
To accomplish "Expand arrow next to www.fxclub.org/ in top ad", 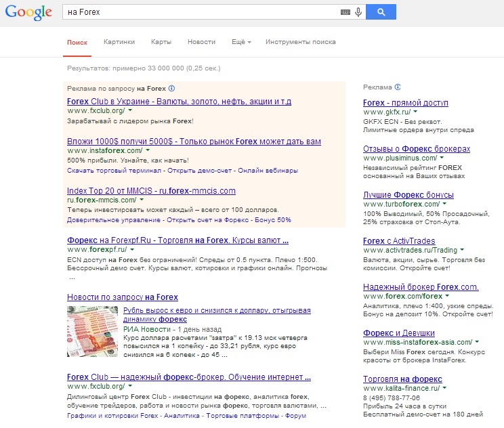I will coord(130,110).
